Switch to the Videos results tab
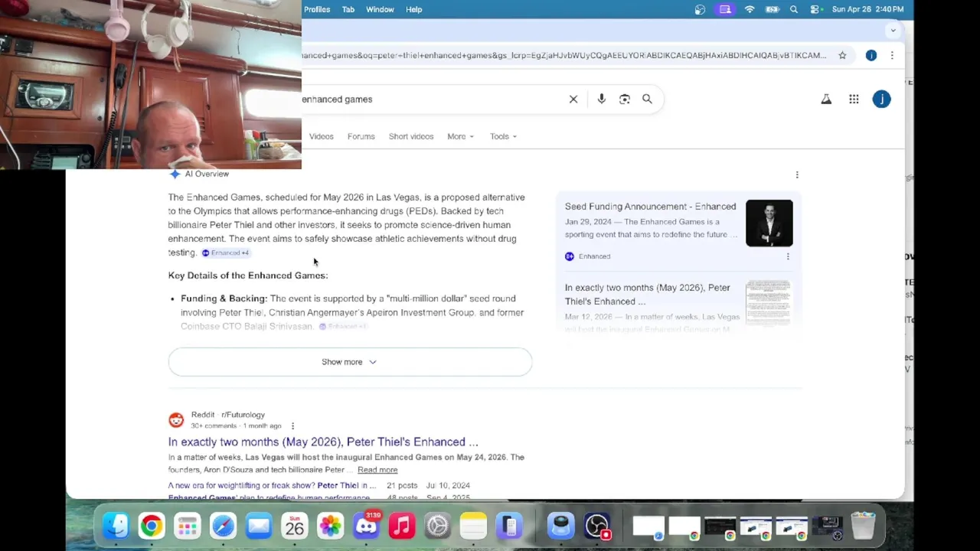980x551 pixels. [x=322, y=136]
